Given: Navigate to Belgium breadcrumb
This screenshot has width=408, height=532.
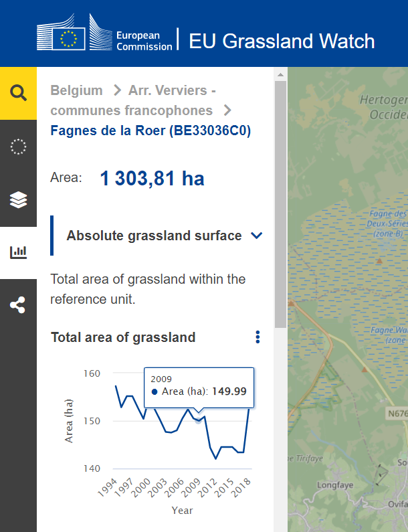Looking at the screenshot, I should 76,90.
